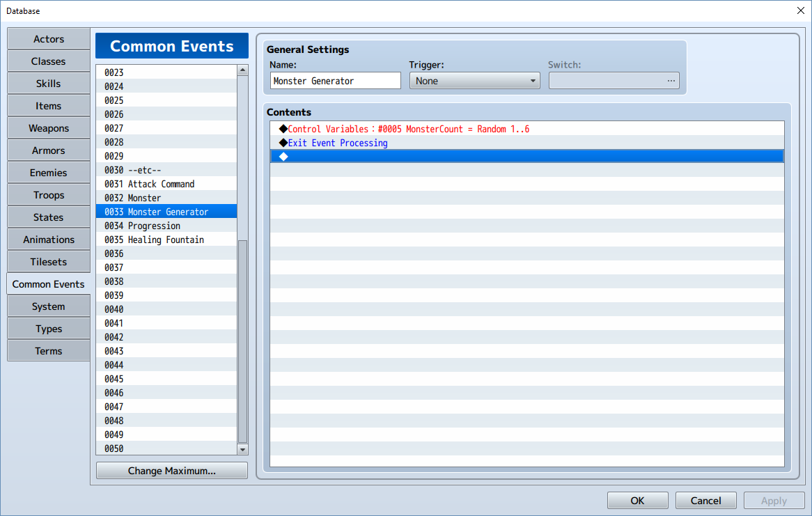Click the list scrollbar down arrow
This screenshot has height=516, width=812.
[x=242, y=449]
